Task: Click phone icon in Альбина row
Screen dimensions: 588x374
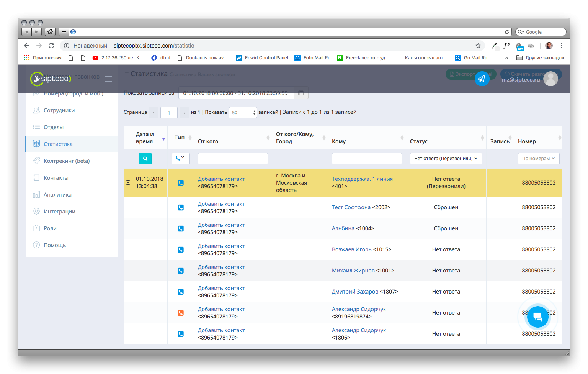Action: click(x=181, y=228)
